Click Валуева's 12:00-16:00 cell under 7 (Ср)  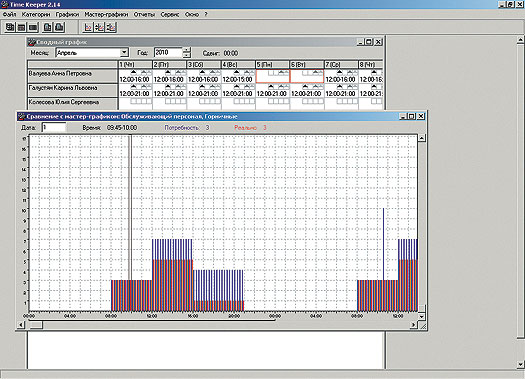(x=341, y=76)
